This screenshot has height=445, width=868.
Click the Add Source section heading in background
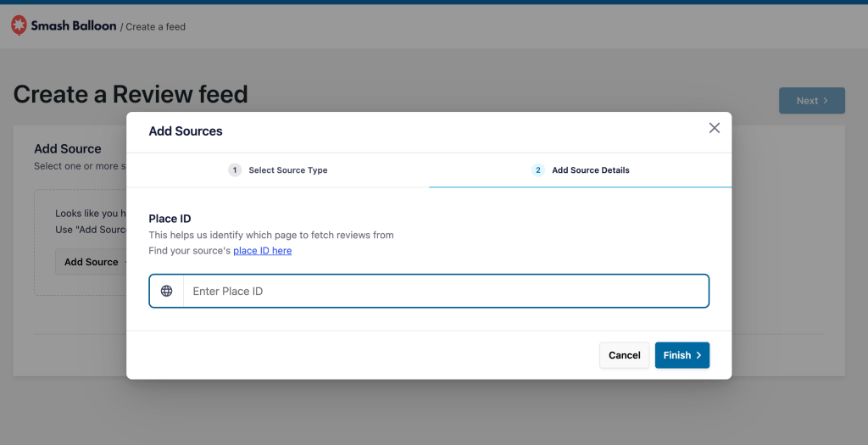pos(68,149)
